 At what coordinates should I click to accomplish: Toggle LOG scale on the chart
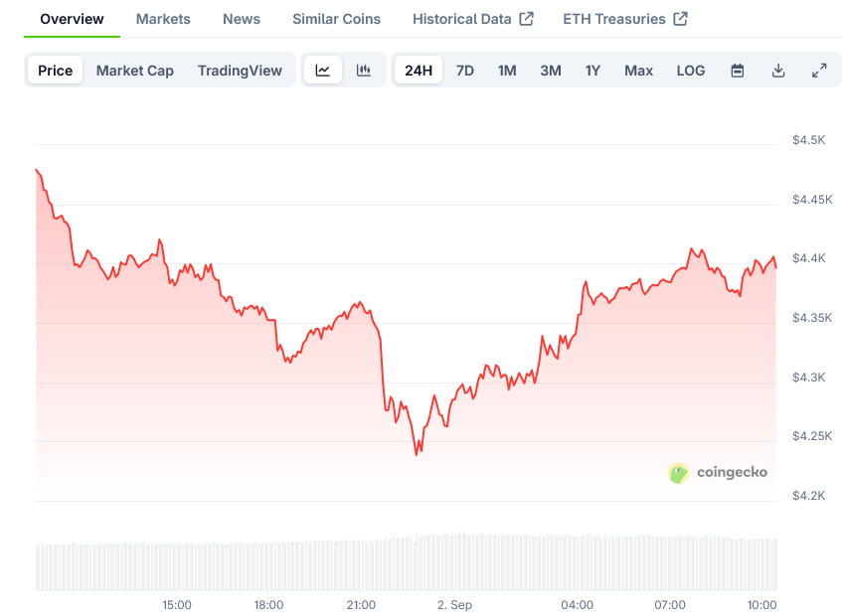point(691,71)
